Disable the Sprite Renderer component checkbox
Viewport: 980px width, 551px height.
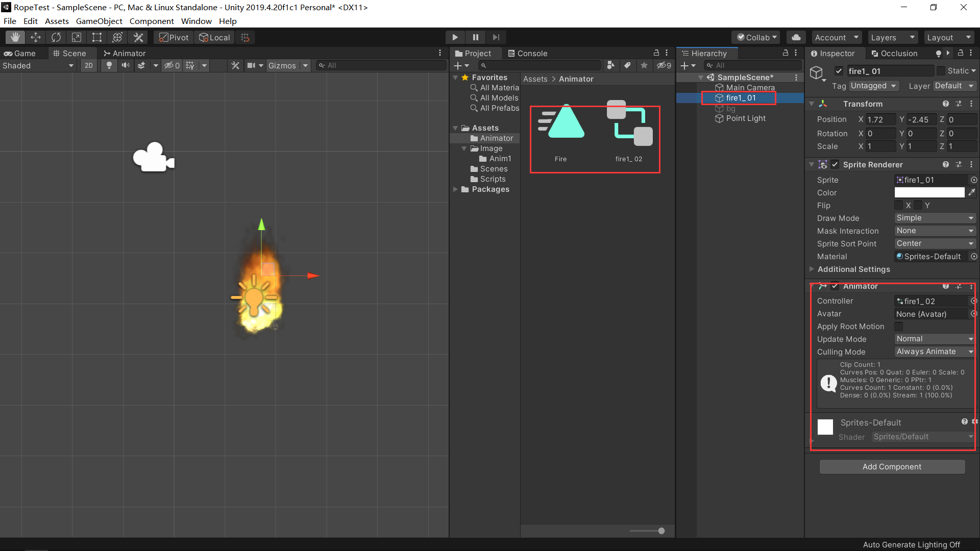point(835,164)
